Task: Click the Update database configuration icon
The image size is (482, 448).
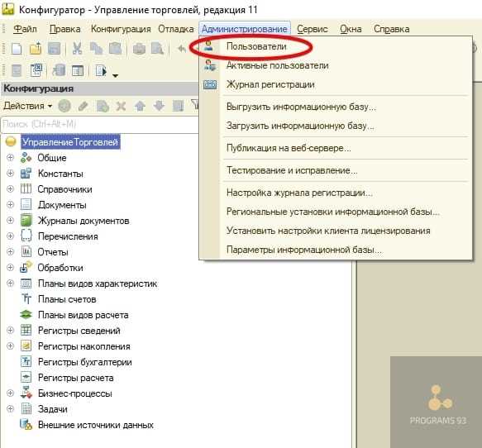Action: click(x=59, y=70)
